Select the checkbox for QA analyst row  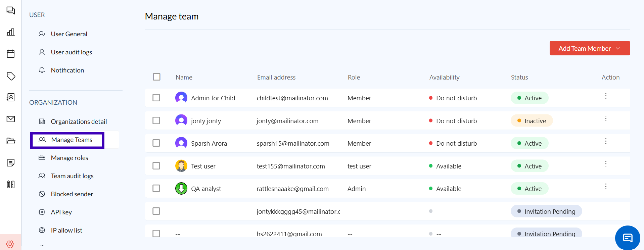coord(156,188)
